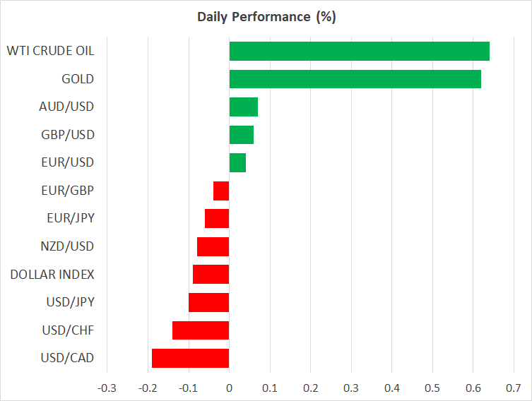The height and width of the screenshot is (401, 532).
Task: Select the AUD/USD green bar
Action: point(244,107)
